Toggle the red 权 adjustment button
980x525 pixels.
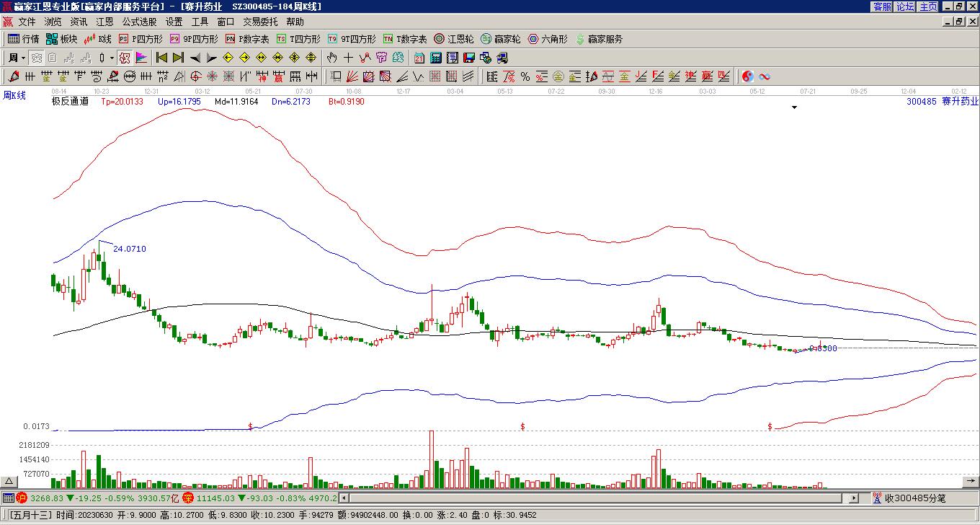125,58
